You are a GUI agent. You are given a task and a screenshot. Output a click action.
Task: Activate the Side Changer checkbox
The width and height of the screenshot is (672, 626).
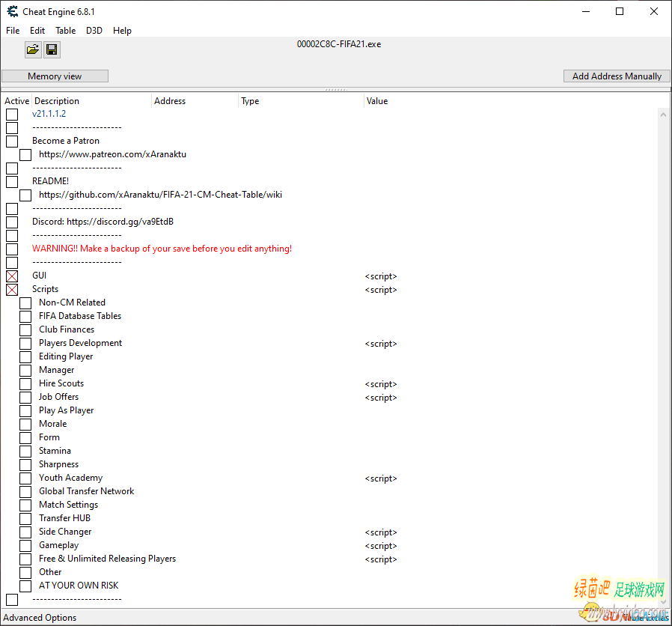coord(25,532)
